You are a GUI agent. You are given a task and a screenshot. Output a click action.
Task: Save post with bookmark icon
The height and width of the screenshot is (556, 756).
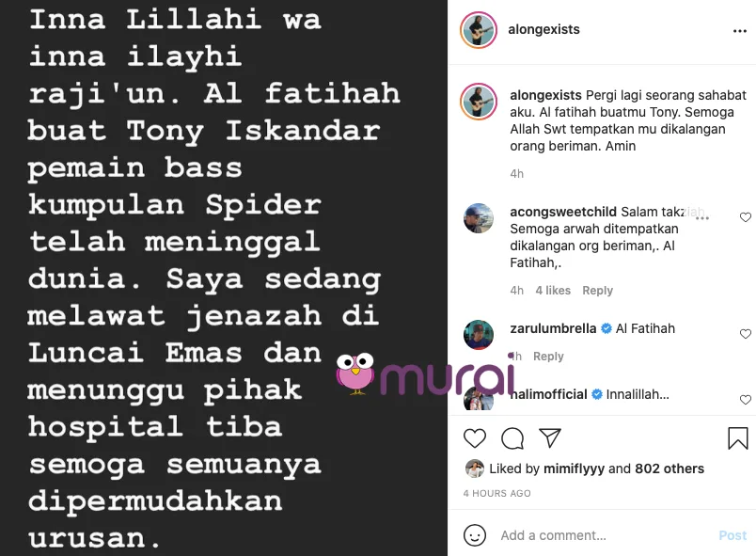(738, 438)
